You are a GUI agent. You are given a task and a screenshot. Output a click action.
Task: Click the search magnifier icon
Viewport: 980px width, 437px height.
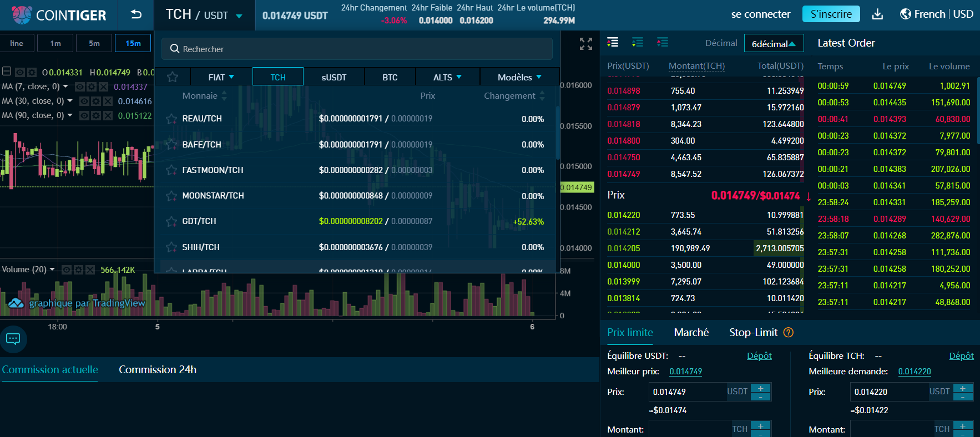174,49
